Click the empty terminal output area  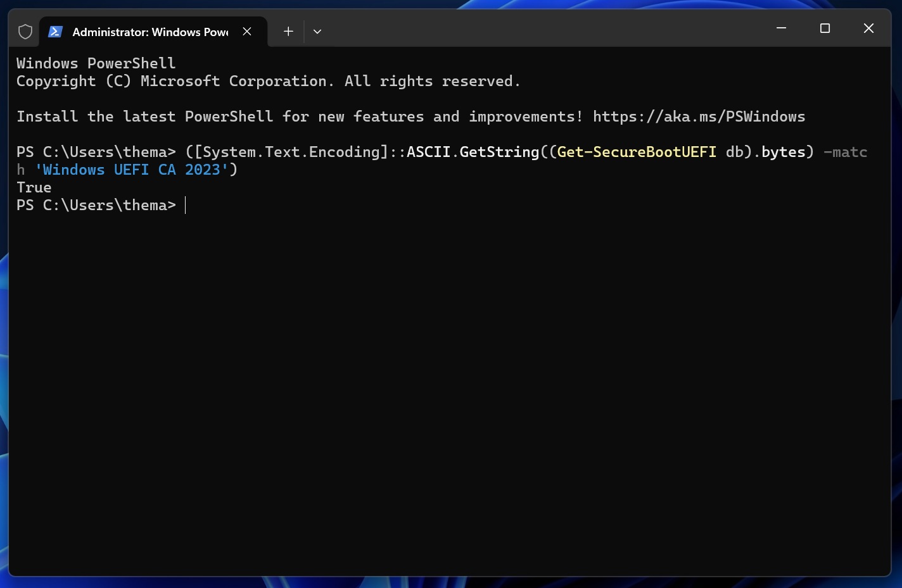click(x=443, y=380)
